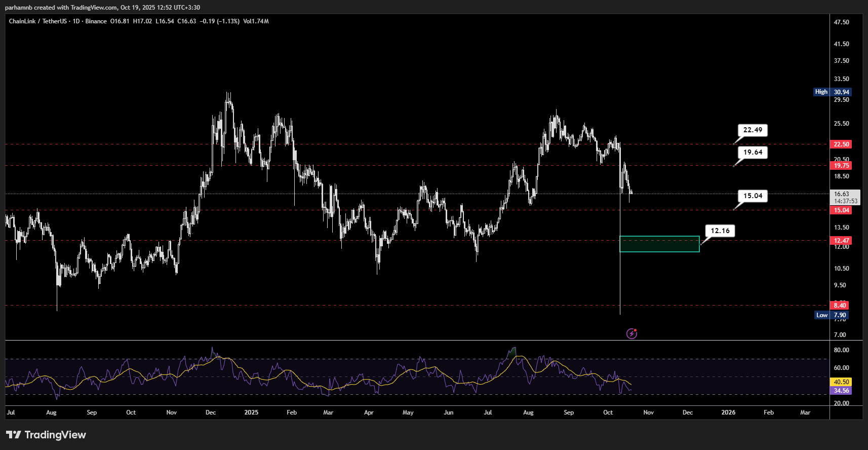Click the red 22.50 price axis label
The height and width of the screenshot is (450, 868).
(841, 144)
